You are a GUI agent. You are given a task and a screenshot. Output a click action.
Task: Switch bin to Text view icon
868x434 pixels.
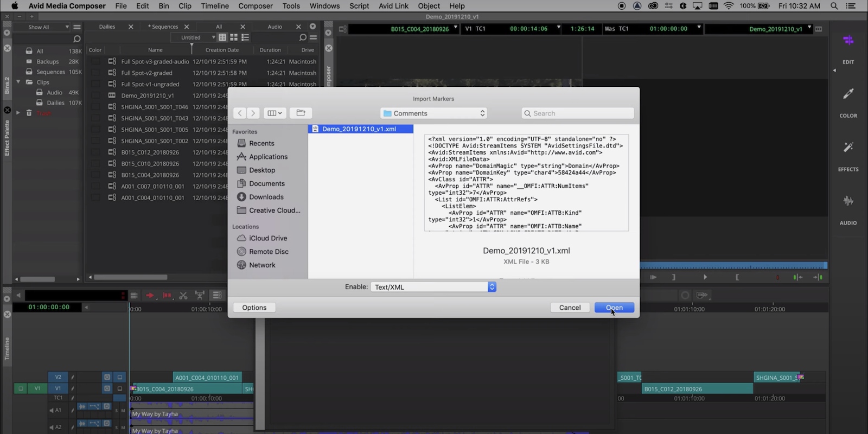222,37
